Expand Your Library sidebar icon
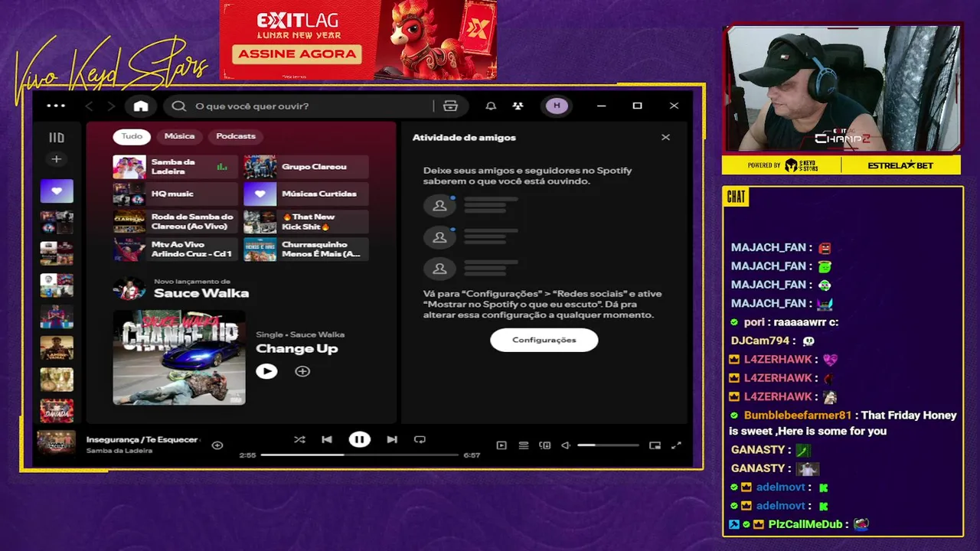980x551 pixels. (x=57, y=138)
